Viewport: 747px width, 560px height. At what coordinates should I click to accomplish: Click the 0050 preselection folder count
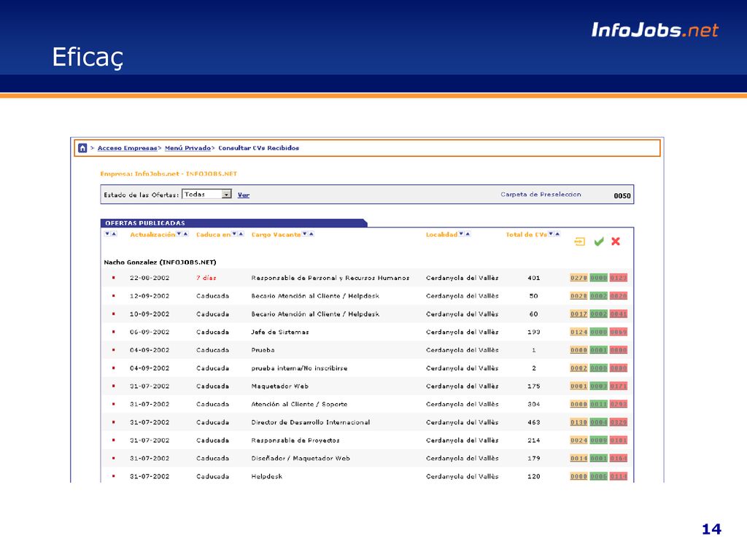[x=622, y=195]
